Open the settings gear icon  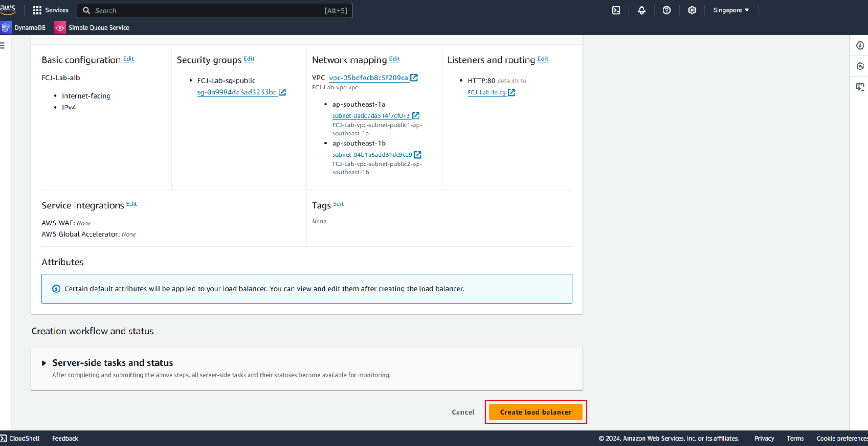[x=692, y=10]
